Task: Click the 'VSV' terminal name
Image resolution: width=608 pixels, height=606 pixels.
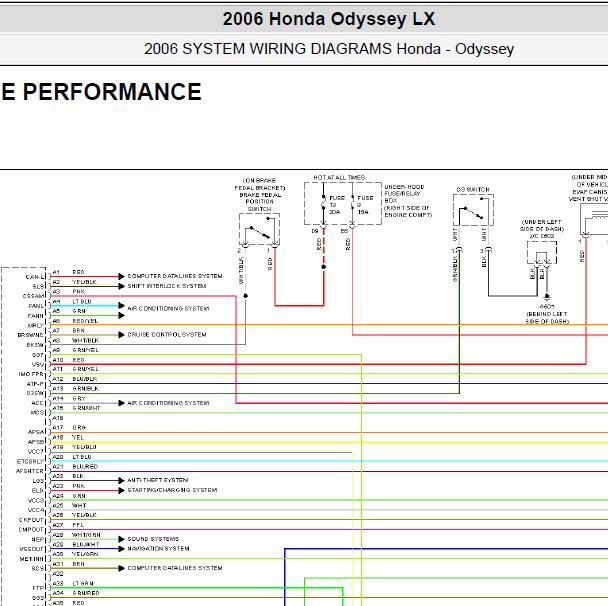Action: pyautogui.click(x=38, y=364)
